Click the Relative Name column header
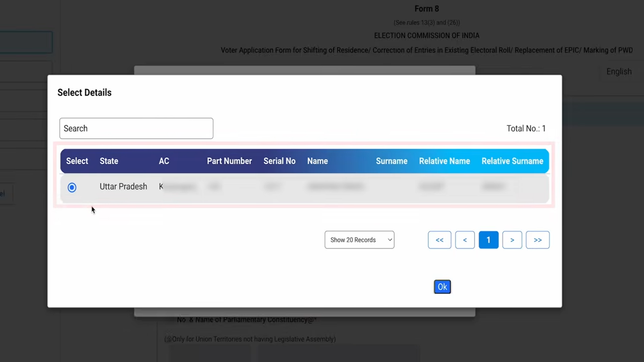 click(x=444, y=161)
